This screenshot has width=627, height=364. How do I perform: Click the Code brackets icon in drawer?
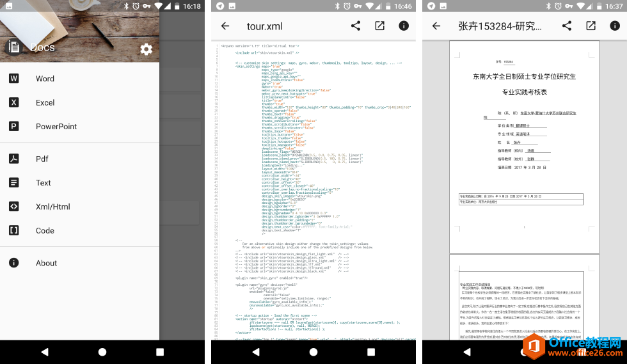point(14,230)
